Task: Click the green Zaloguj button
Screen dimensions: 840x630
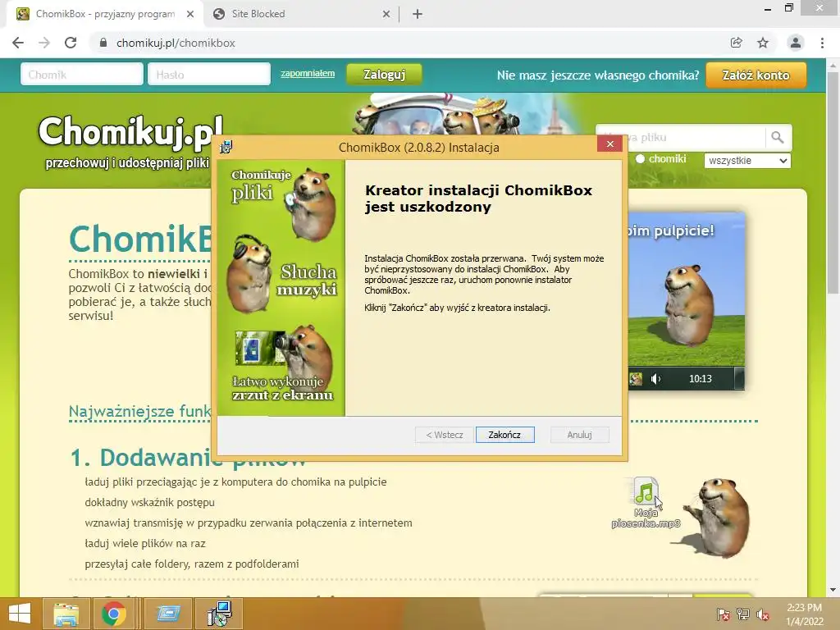Action: coord(384,75)
